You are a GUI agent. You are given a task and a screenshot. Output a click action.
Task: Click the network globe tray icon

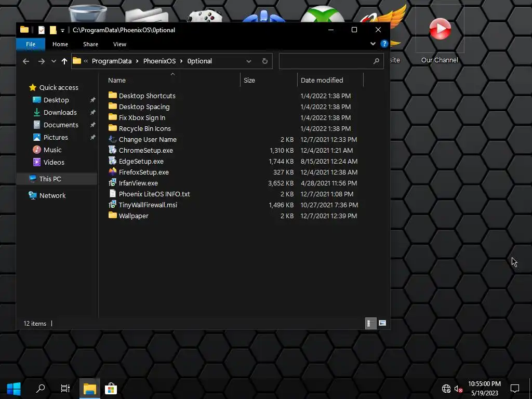446,389
